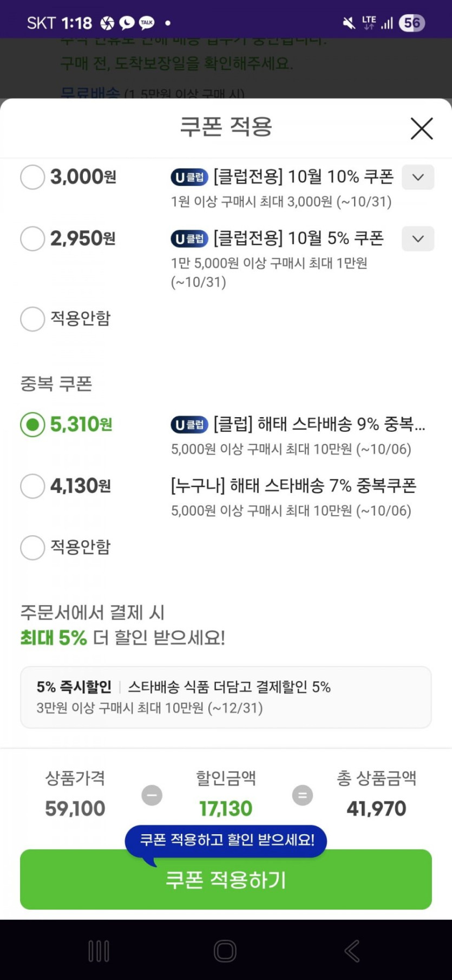Select the 5,310원 overlap coupon radio
Image resolution: width=452 pixels, height=980 pixels.
(x=32, y=425)
